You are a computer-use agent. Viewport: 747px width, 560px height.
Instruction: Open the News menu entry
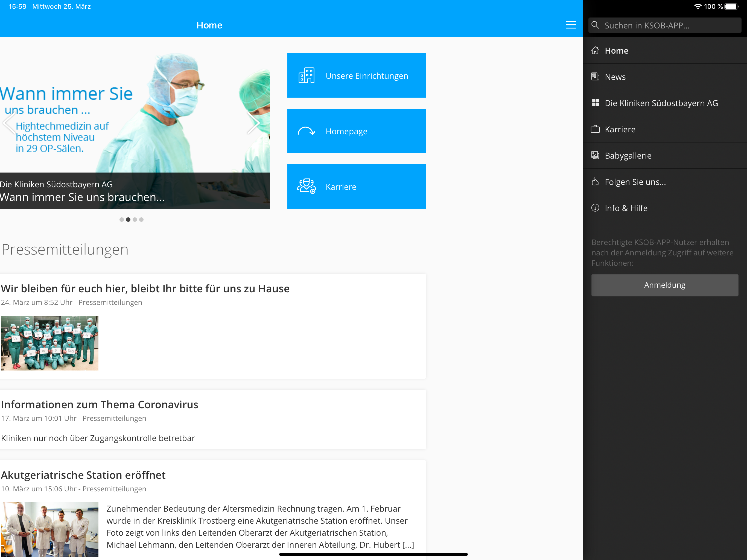tap(665, 77)
